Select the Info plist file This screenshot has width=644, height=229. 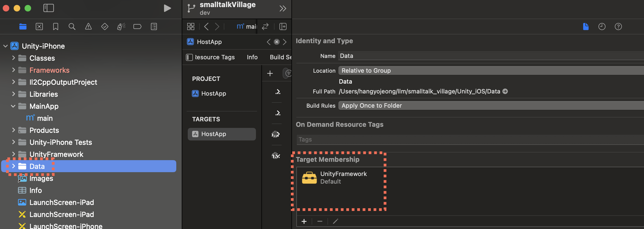coord(30,190)
